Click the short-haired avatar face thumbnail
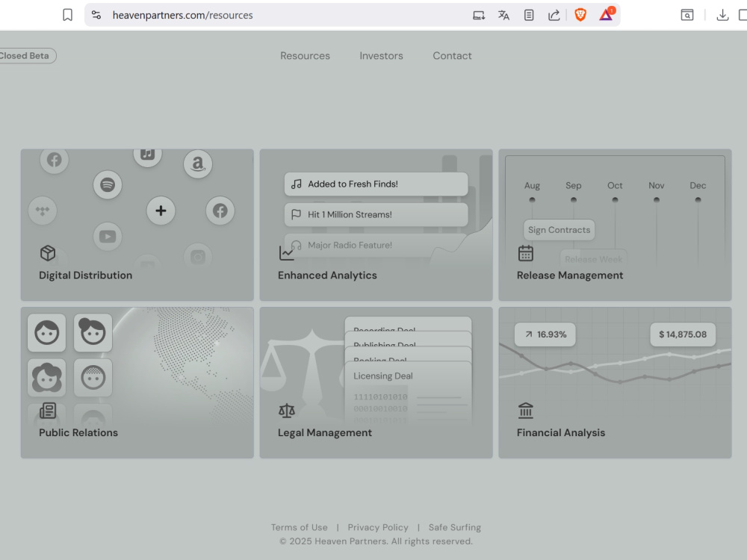This screenshot has height=560, width=747. tap(46, 332)
